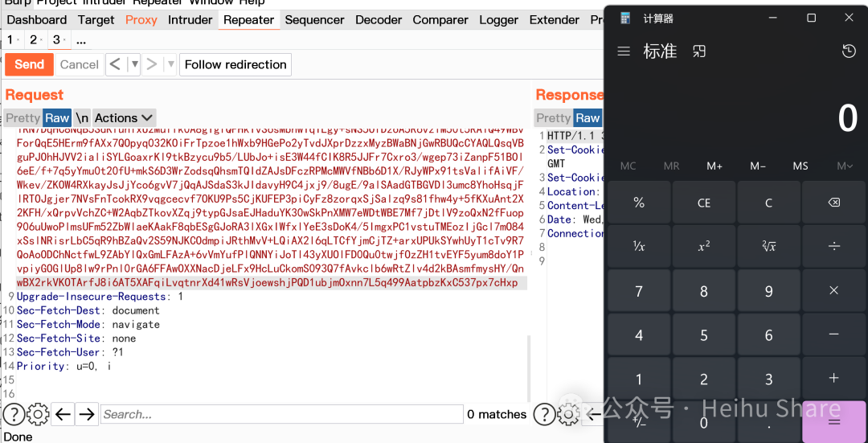868x443 pixels.
Task: Expand the Actions dropdown in Request
Action: tap(124, 118)
